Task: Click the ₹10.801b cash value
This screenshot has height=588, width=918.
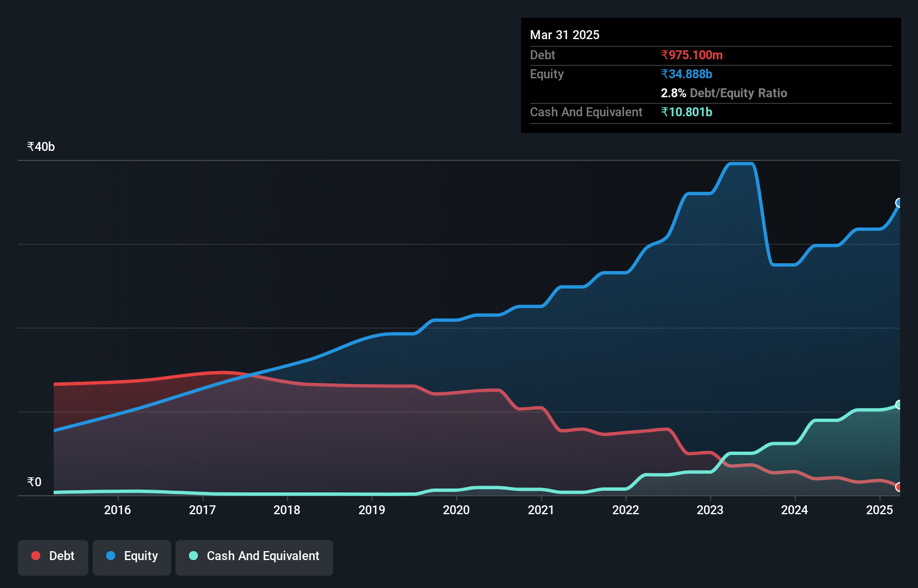Action: pos(687,112)
